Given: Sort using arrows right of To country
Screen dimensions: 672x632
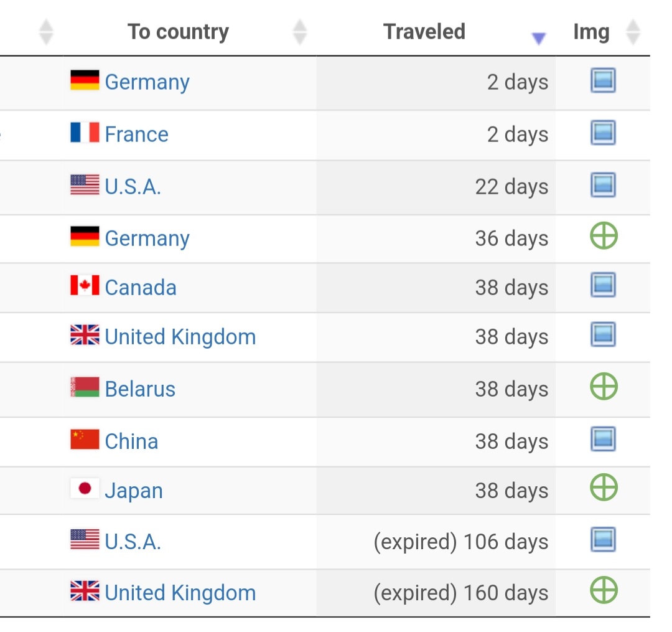Looking at the screenshot, I should pyautogui.click(x=299, y=32).
